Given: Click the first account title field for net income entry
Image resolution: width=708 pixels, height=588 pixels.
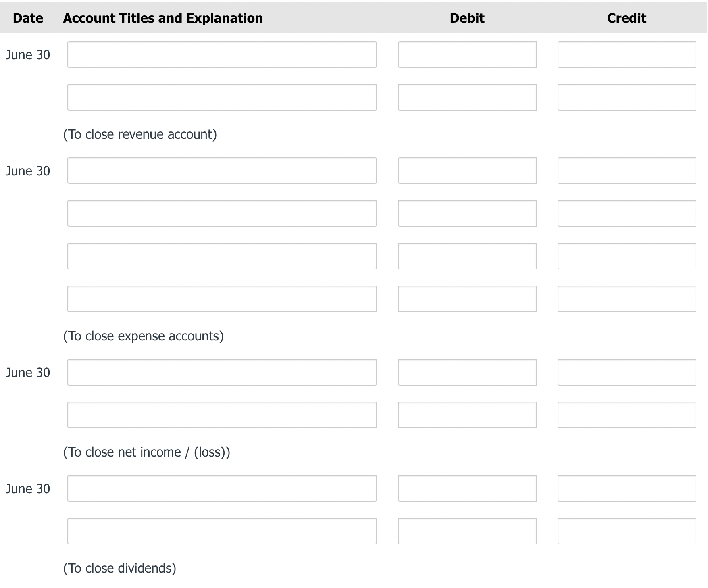Looking at the screenshot, I should (222, 372).
